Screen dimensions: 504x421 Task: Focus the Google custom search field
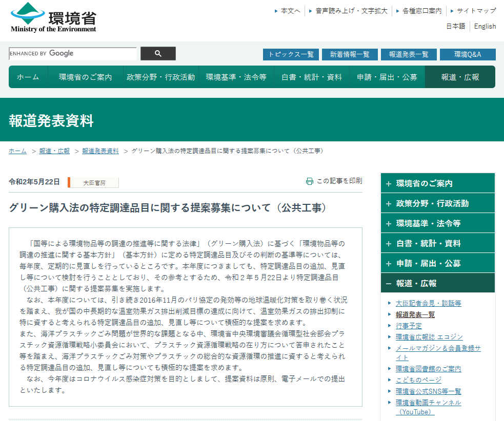[x=73, y=53]
